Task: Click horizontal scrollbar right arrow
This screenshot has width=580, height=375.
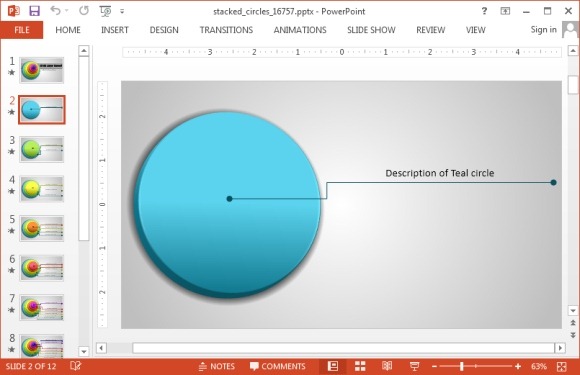Action: (560, 348)
